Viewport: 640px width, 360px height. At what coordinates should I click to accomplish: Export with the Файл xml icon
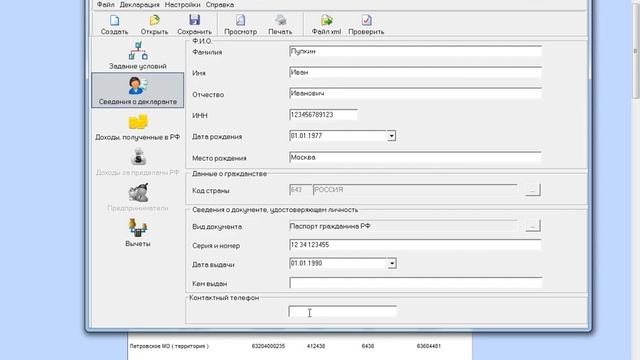point(326,24)
